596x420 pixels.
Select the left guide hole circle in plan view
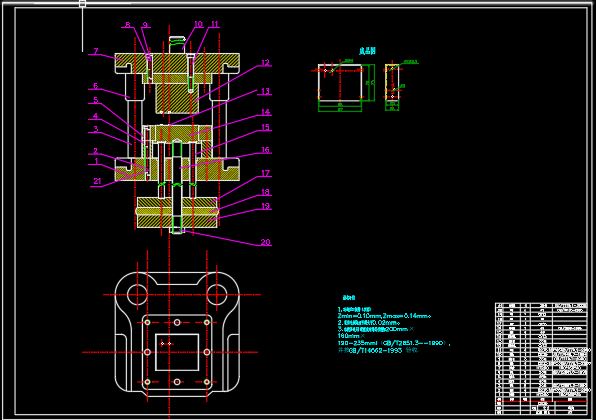138,294
